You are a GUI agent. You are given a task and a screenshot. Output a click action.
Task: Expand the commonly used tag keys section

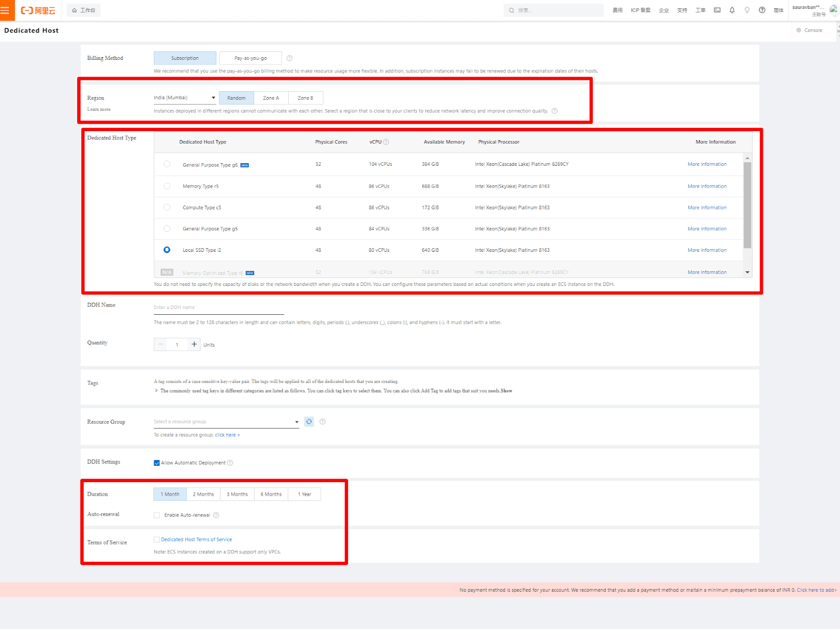156,390
